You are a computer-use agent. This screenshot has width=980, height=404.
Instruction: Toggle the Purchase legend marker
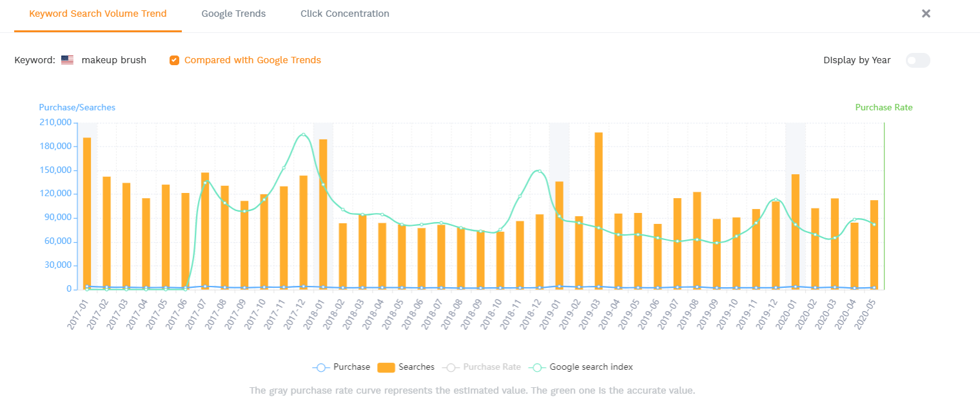click(321, 367)
